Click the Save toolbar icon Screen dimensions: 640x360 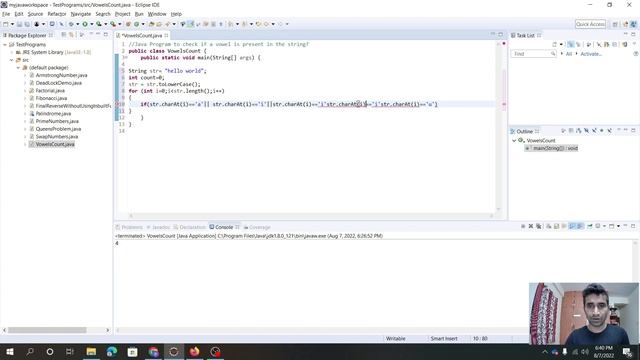pos(19,24)
